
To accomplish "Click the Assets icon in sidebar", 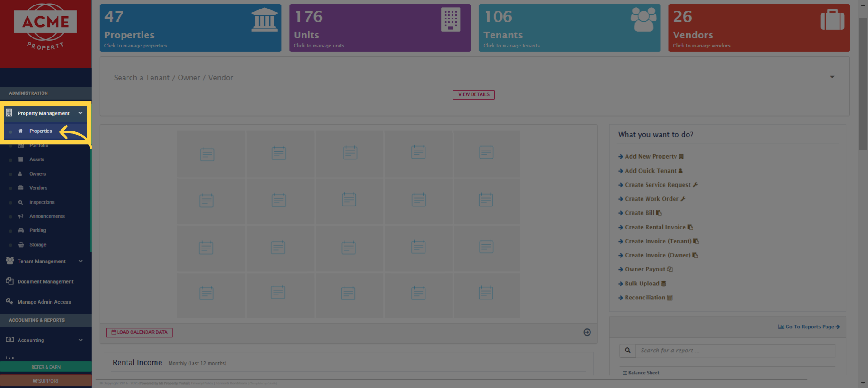I will [20, 159].
